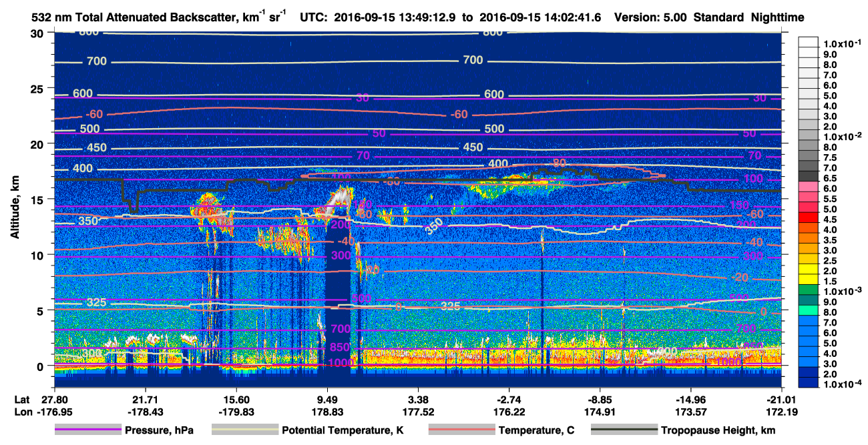
Task: Click the dark Tropopause Height legend line sample
Action: pos(624,430)
